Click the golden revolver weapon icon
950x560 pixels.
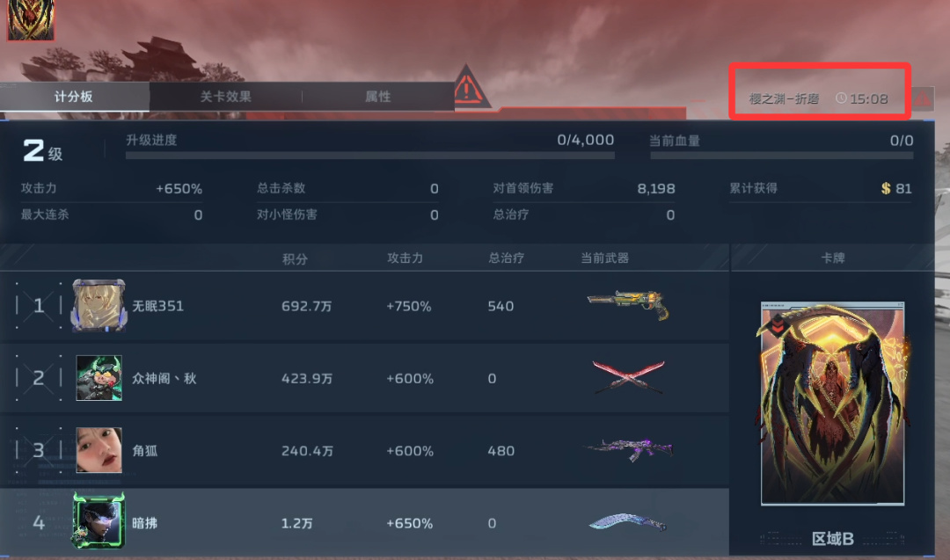[x=628, y=304]
